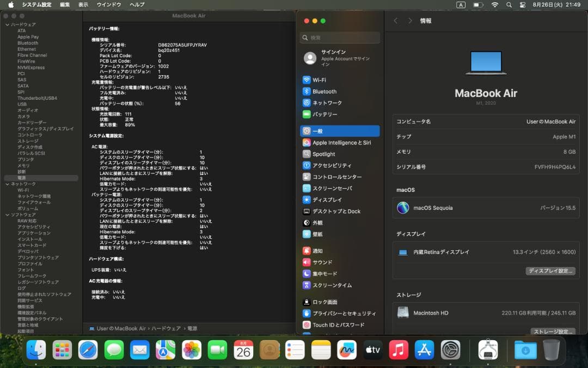Image resolution: width=588 pixels, height=368 pixels.
Task: Open Safari from the Dock
Action: [88, 350]
